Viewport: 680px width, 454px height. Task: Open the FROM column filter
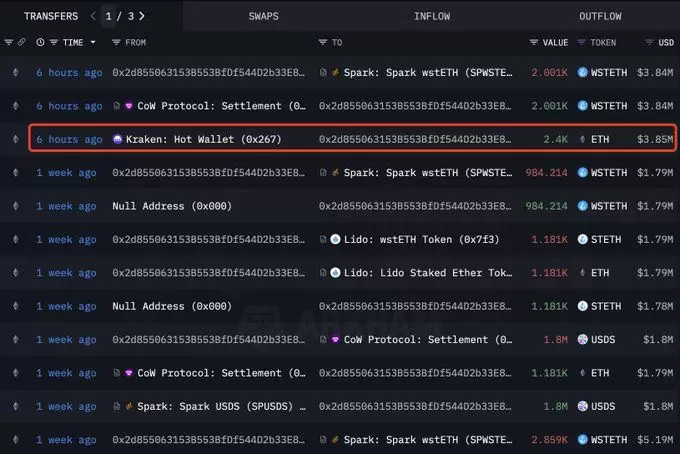116,42
